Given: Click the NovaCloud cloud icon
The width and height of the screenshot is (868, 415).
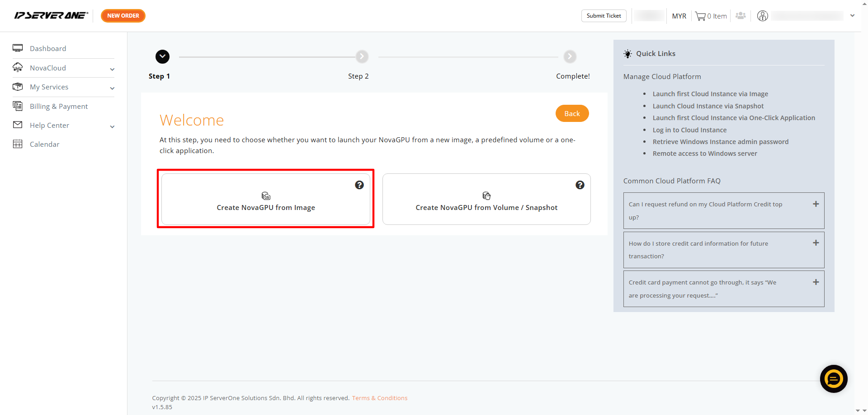Looking at the screenshot, I should pos(18,67).
